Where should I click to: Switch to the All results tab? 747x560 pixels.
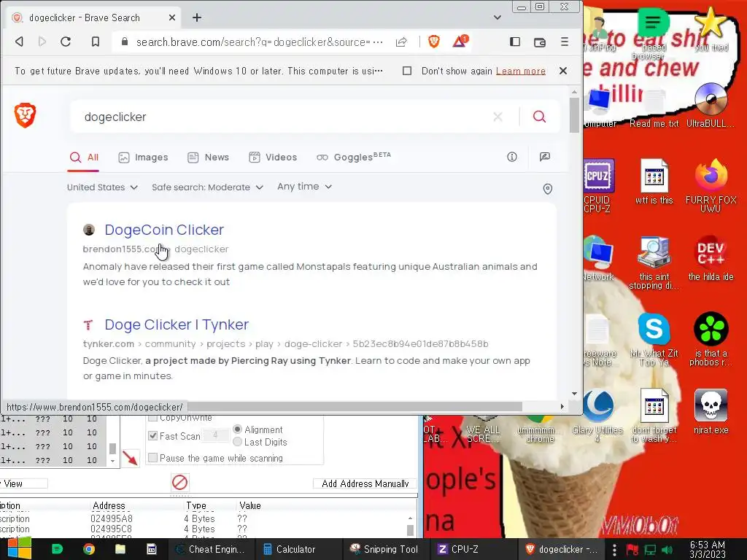click(x=84, y=157)
